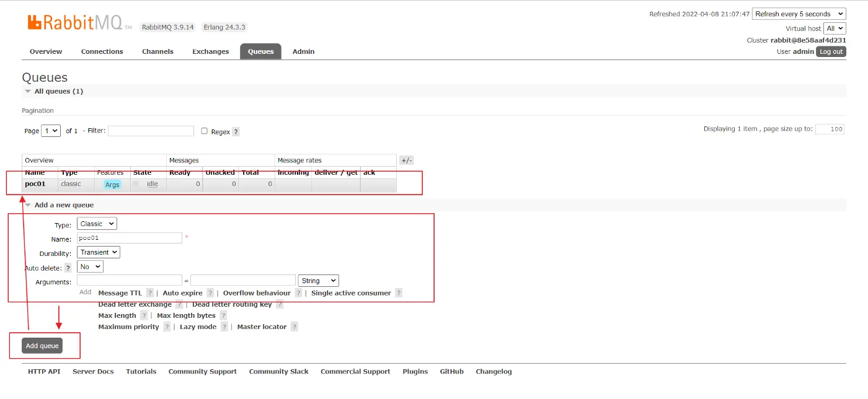The width and height of the screenshot is (868, 399).
Task: Click the Message TTL argument link
Action: pyautogui.click(x=120, y=293)
